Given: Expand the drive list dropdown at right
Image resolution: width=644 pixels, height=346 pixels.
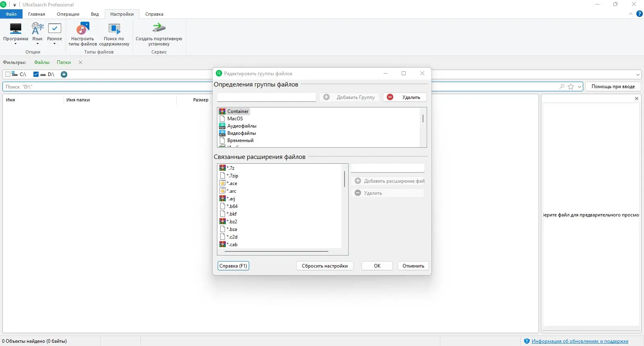Looking at the screenshot, I should (x=638, y=74).
